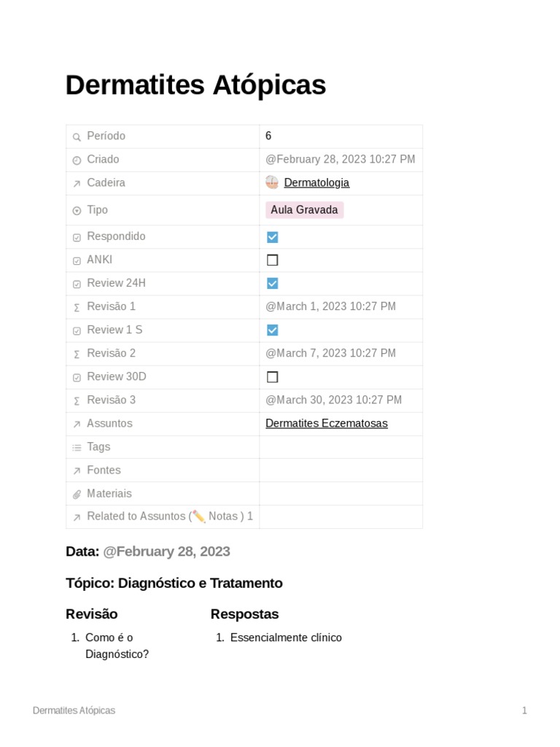Check the ANKI checkbox

pyautogui.click(x=273, y=260)
